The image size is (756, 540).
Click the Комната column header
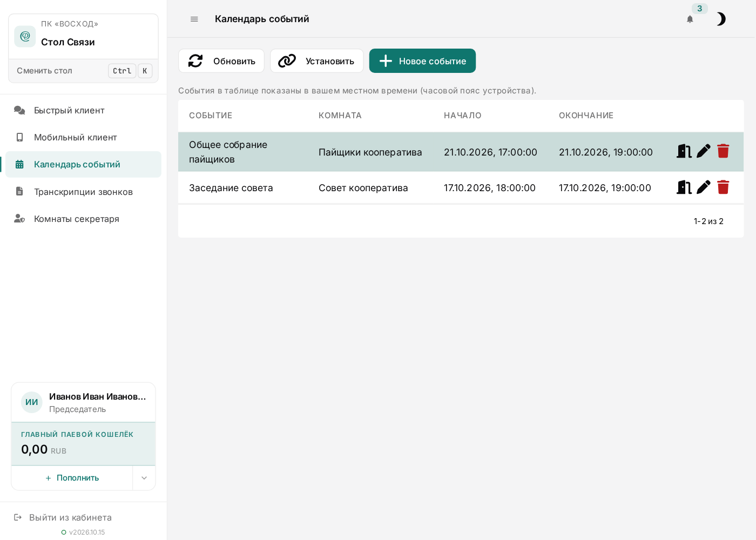click(340, 116)
